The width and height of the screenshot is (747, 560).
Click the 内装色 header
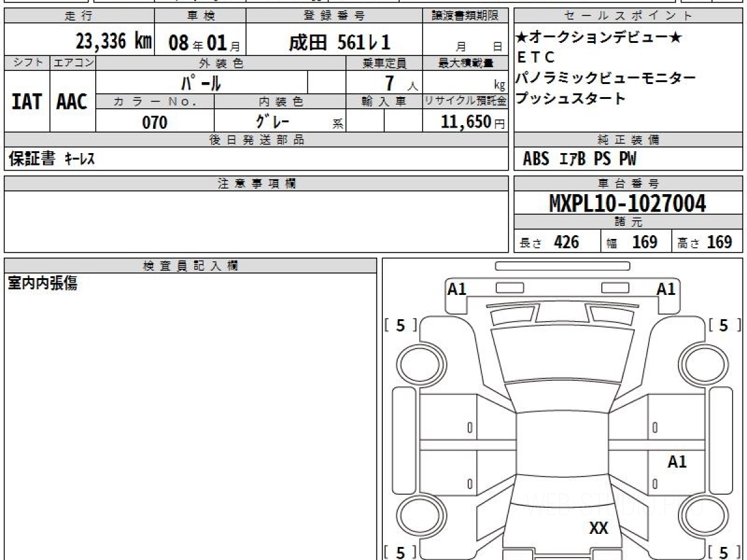[x=280, y=101]
